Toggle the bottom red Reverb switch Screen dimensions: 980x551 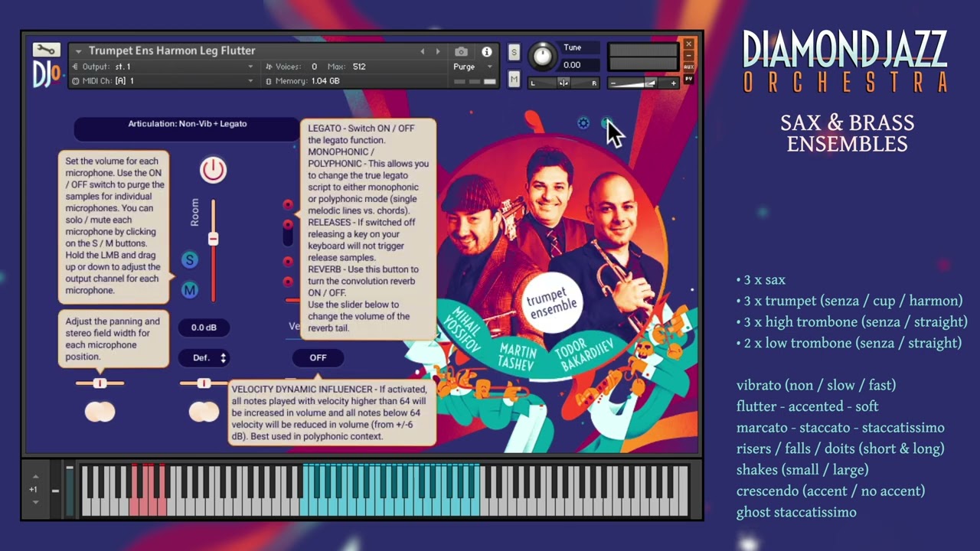288,282
